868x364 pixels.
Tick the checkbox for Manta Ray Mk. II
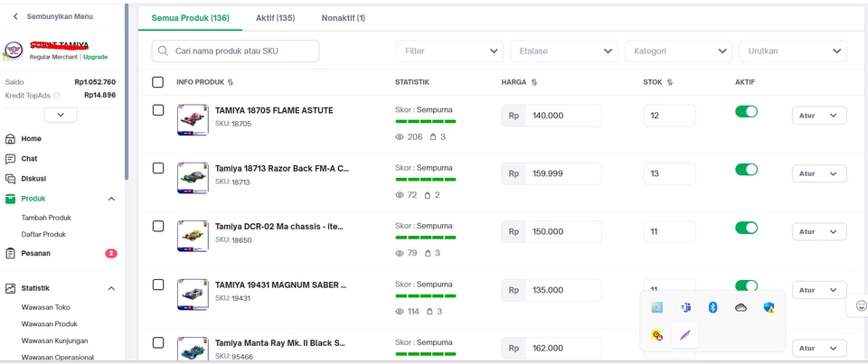(157, 343)
